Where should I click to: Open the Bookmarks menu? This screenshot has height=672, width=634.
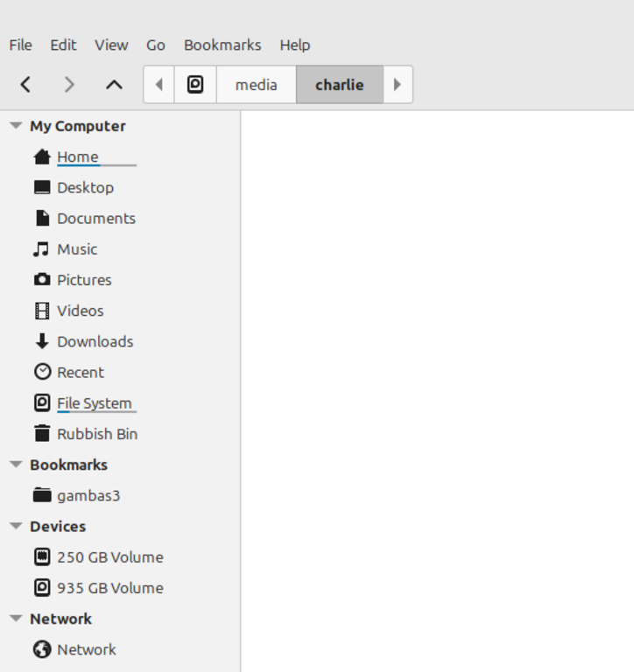222,45
